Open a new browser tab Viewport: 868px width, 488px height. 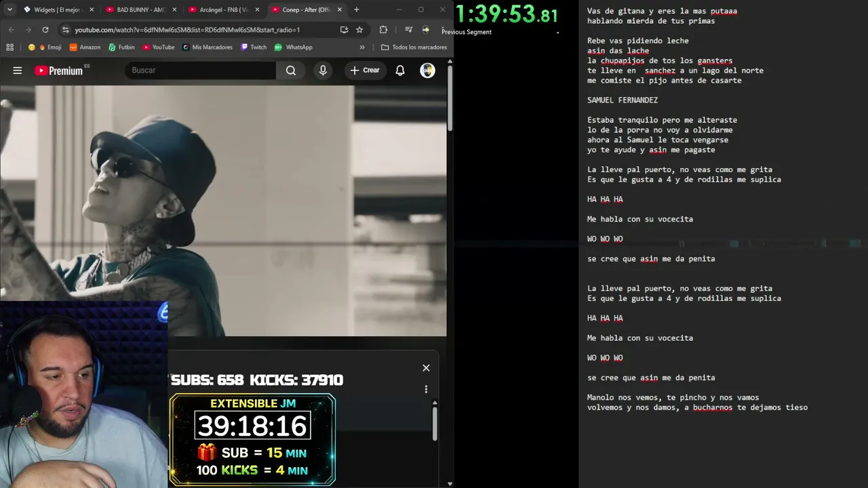click(357, 9)
